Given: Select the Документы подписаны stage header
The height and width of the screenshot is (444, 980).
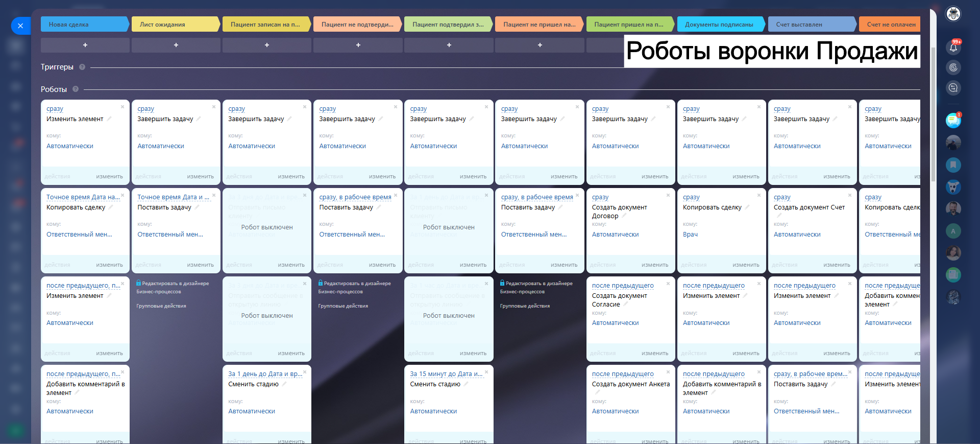Looking at the screenshot, I should [x=721, y=25].
